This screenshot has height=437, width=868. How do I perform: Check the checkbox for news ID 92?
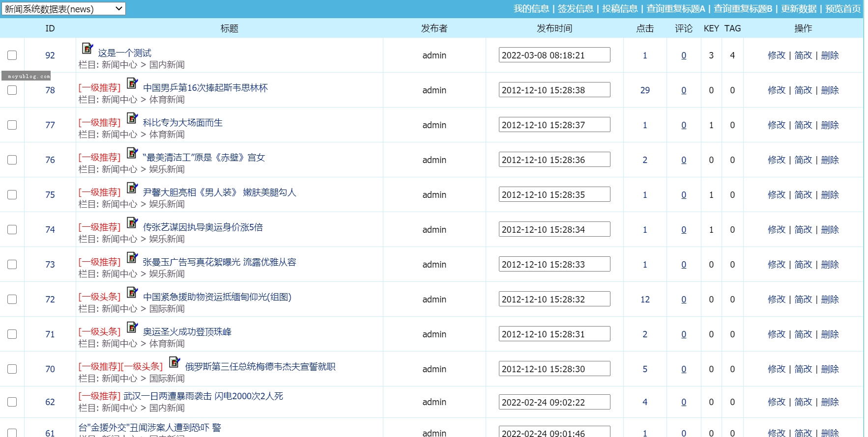tap(12, 55)
